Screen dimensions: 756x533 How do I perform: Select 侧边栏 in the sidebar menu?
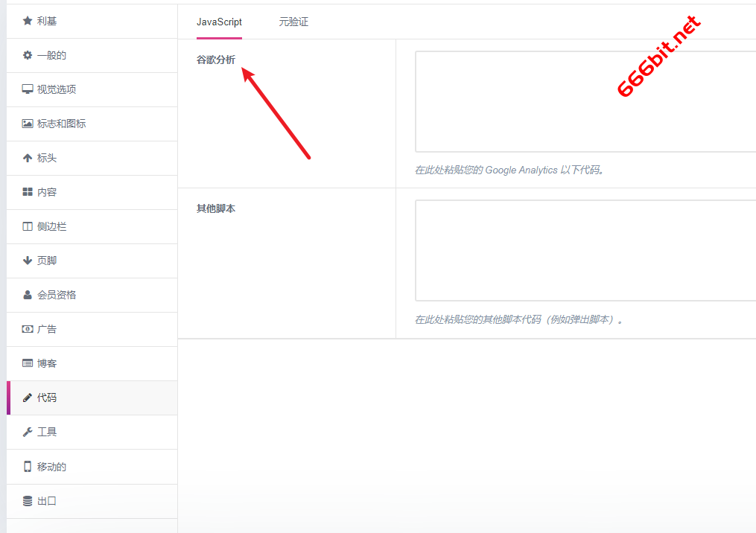point(92,226)
